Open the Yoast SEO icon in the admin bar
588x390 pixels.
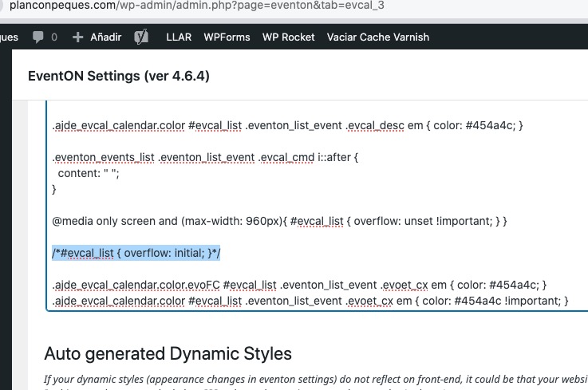click(x=141, y=37)
